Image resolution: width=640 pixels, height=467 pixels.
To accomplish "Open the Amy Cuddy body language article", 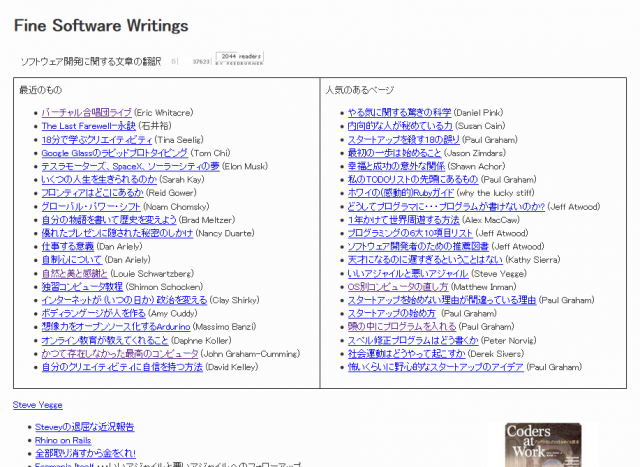I will coord(93,314).
